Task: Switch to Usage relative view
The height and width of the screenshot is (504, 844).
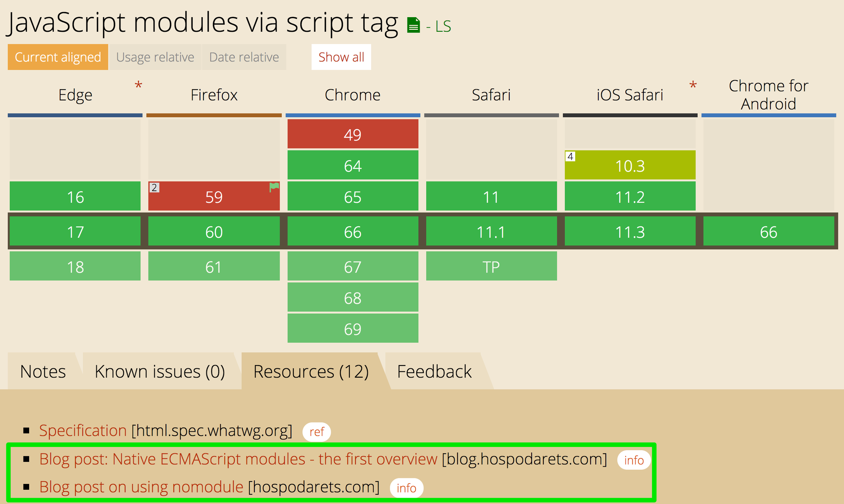Action: coord(155,57)
